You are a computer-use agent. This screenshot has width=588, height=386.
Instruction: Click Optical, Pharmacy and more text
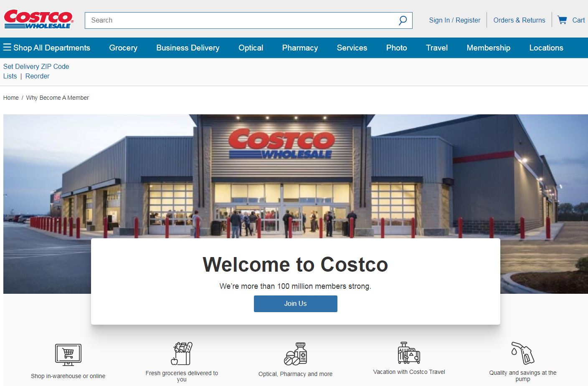296,374
